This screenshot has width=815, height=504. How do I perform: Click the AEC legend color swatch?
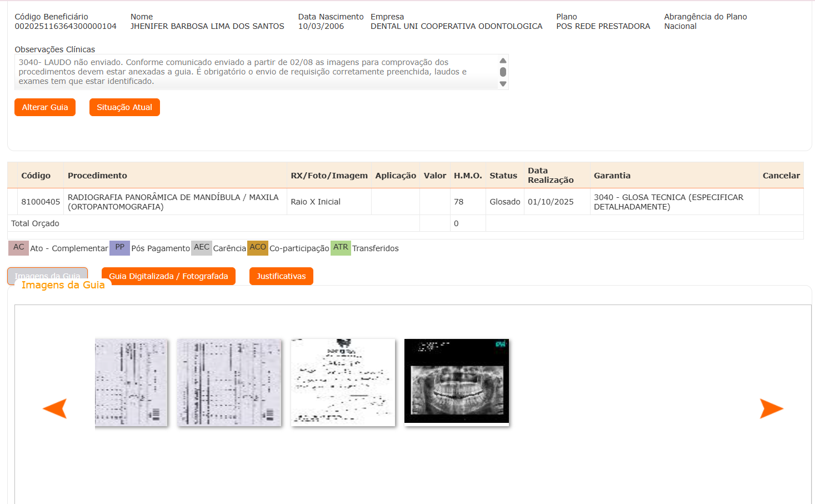202,248
